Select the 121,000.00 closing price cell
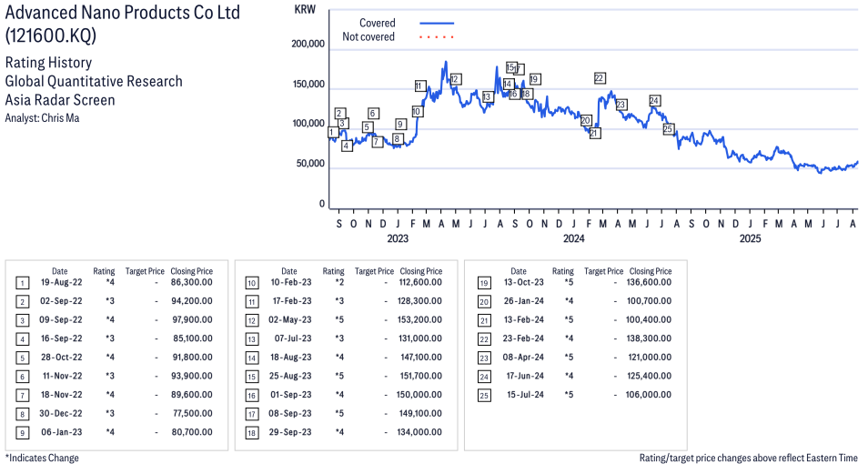Viewport: 868px width, 464px height. (650, 358)
